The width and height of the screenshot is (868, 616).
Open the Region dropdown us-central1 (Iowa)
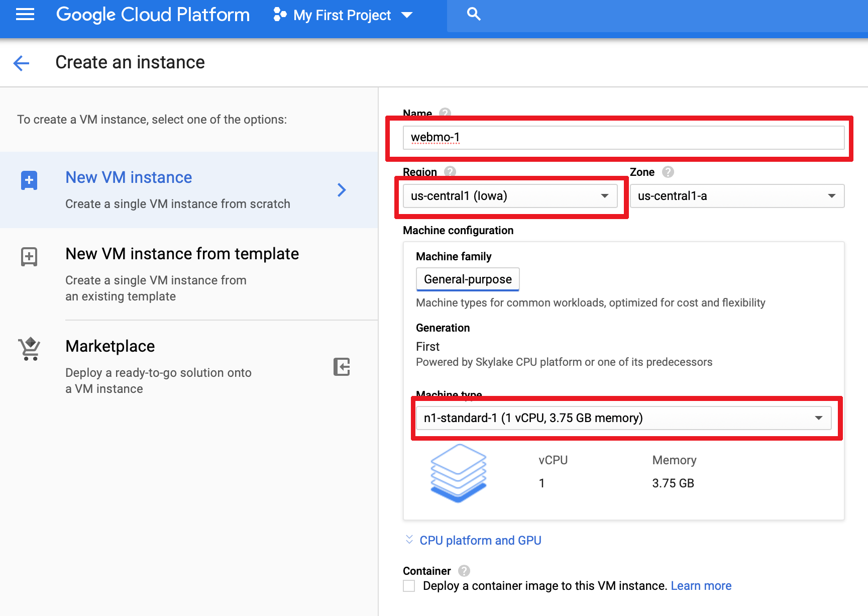[x=510, y=196]
